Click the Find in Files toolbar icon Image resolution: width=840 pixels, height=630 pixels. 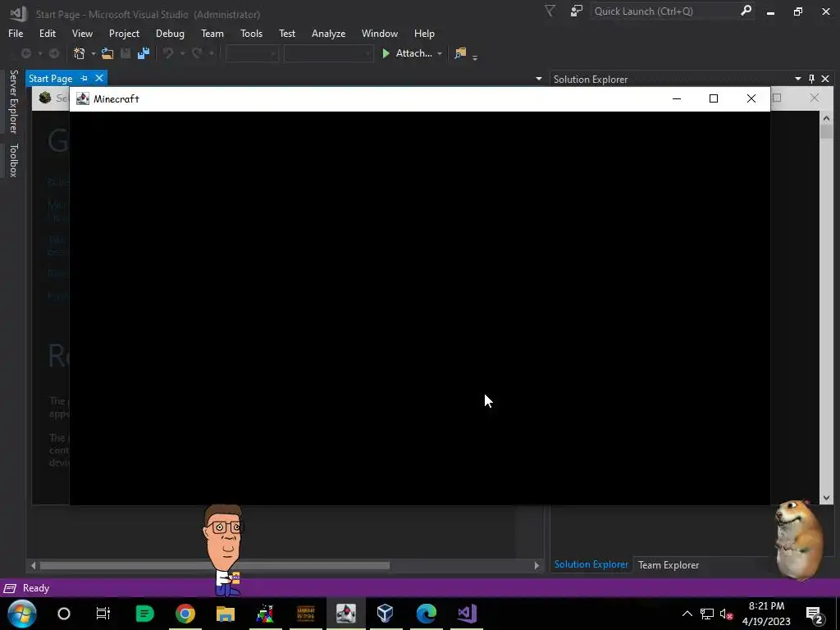tap(460, 53)
